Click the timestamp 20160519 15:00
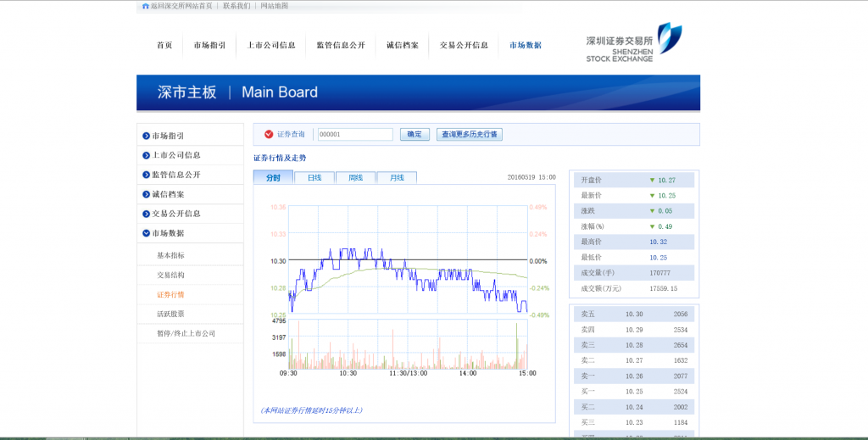Screen dimensions: 868x440 point(531,178)
